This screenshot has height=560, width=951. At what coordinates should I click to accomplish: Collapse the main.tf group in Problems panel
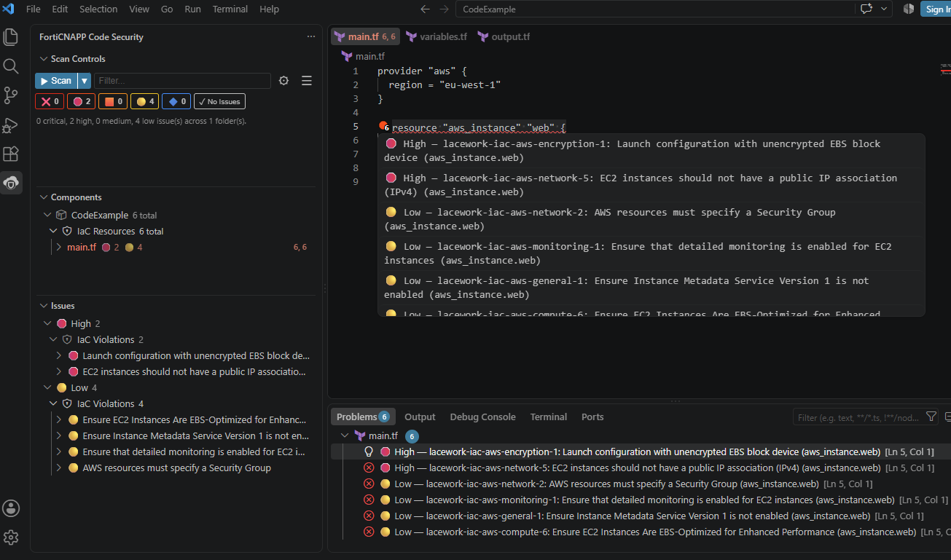pyautogui.click(x=345, y=436)
